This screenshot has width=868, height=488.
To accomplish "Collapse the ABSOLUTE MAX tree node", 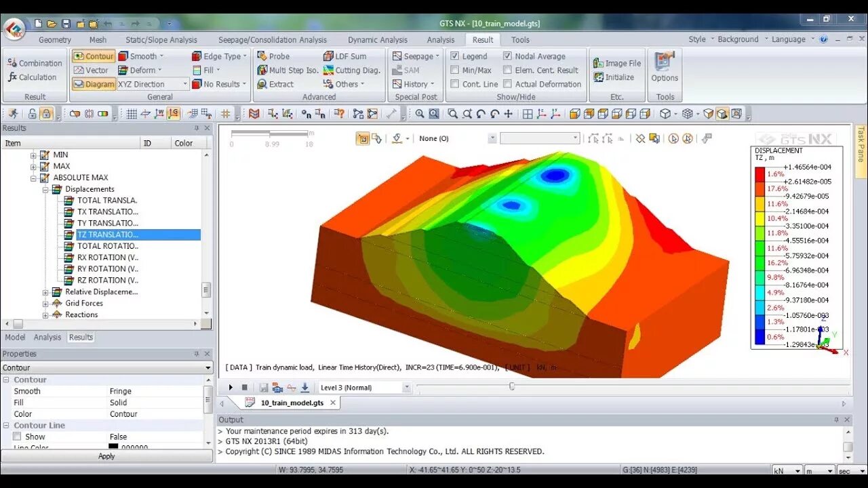I will point(33,178).
